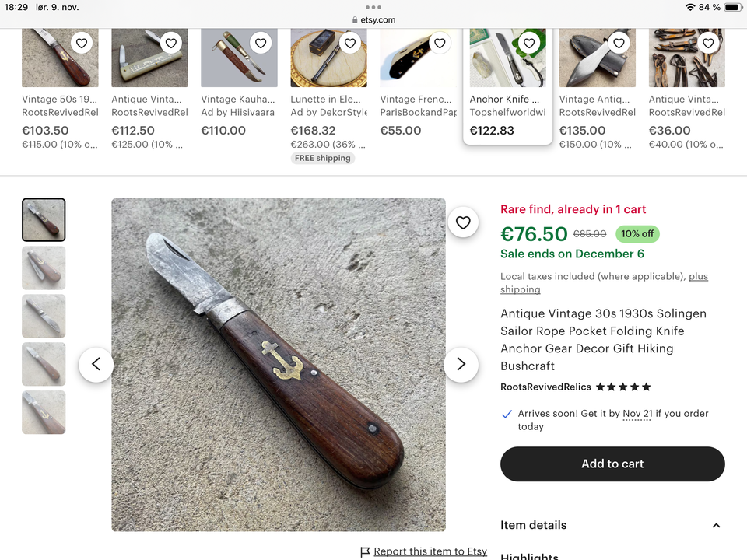Add the Solingen knife to cart
This screenshot has width=747, height=560.
click(x=612, y=464)
